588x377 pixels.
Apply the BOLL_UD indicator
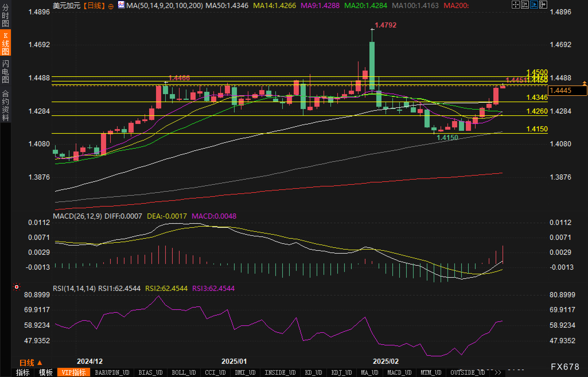[x=184, y=372]
